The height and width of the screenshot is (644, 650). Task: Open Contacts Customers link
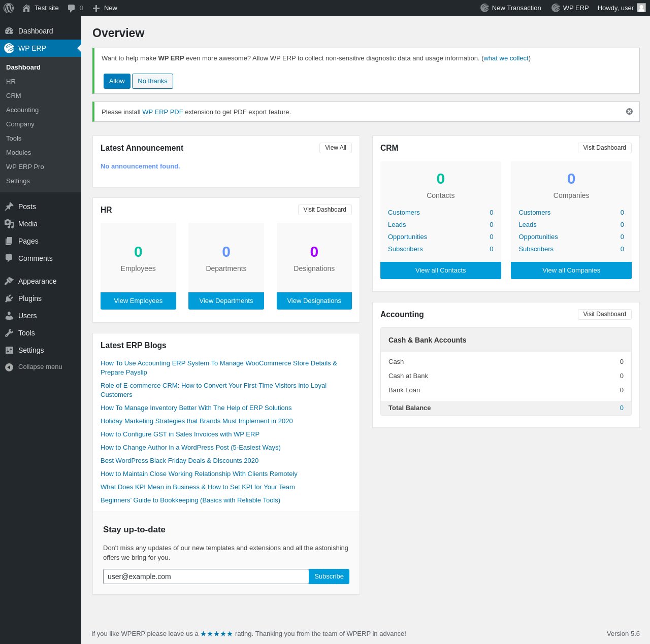(x=404, y=213)
